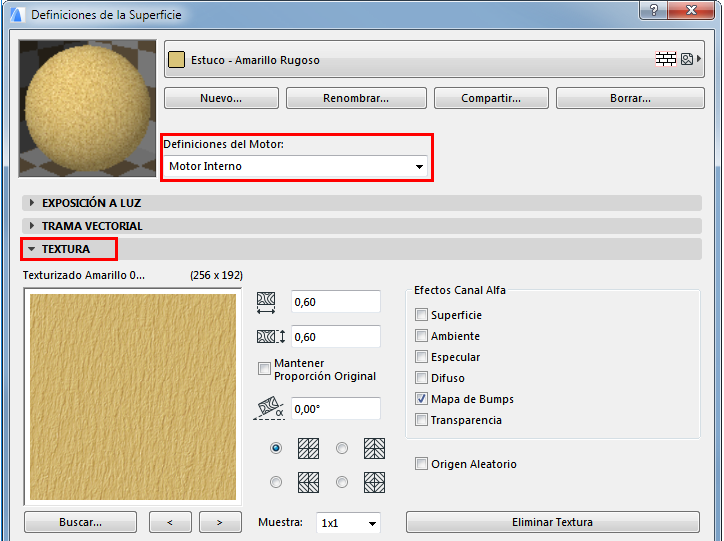
Task: Select the first tiling radio button
Action: tap(276, 448)
